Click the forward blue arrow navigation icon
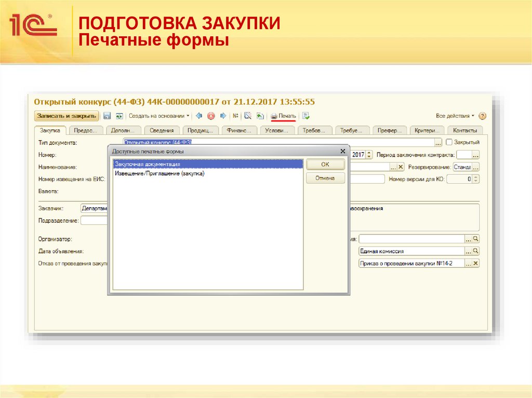The width and height of the screenshot is (532, 398). [x=222, y=115]
